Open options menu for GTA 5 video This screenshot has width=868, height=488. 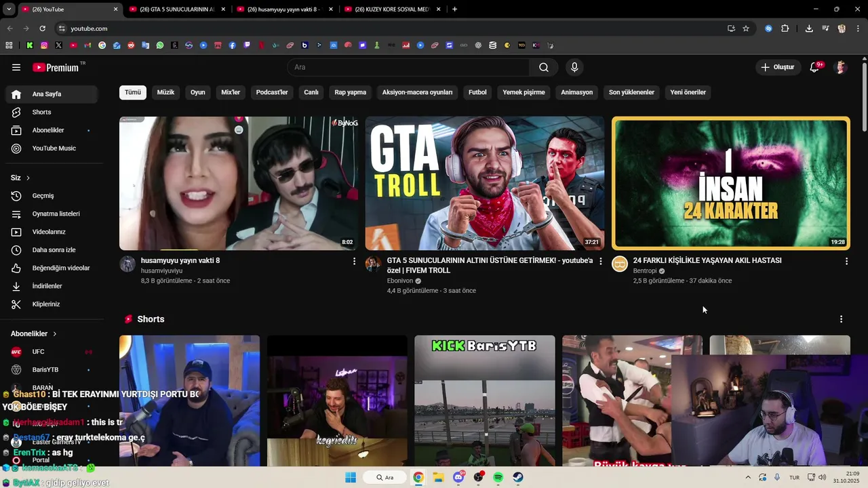pos(600,261)
